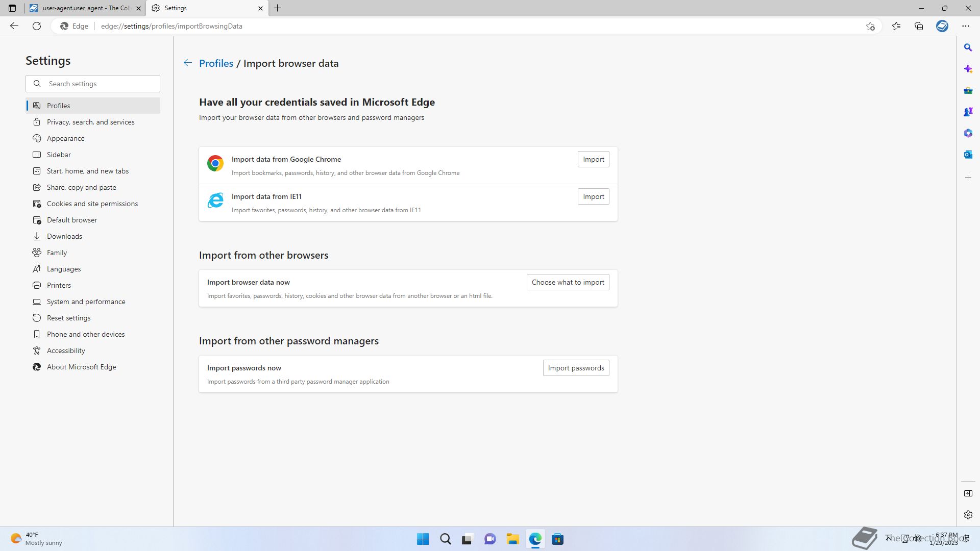980x551 pixels.
Task: Open Share, copy and paste
Action: click(x=93, y=187)
